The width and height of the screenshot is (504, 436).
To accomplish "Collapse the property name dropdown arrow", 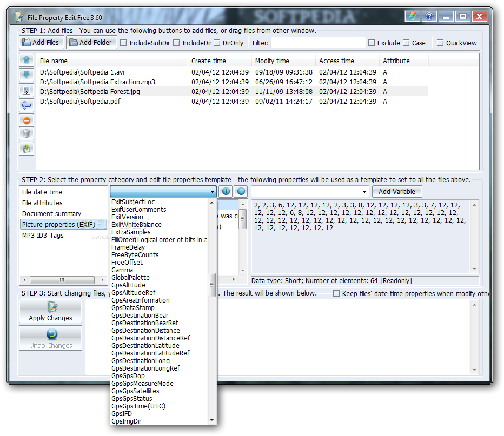I will (212, 192).
